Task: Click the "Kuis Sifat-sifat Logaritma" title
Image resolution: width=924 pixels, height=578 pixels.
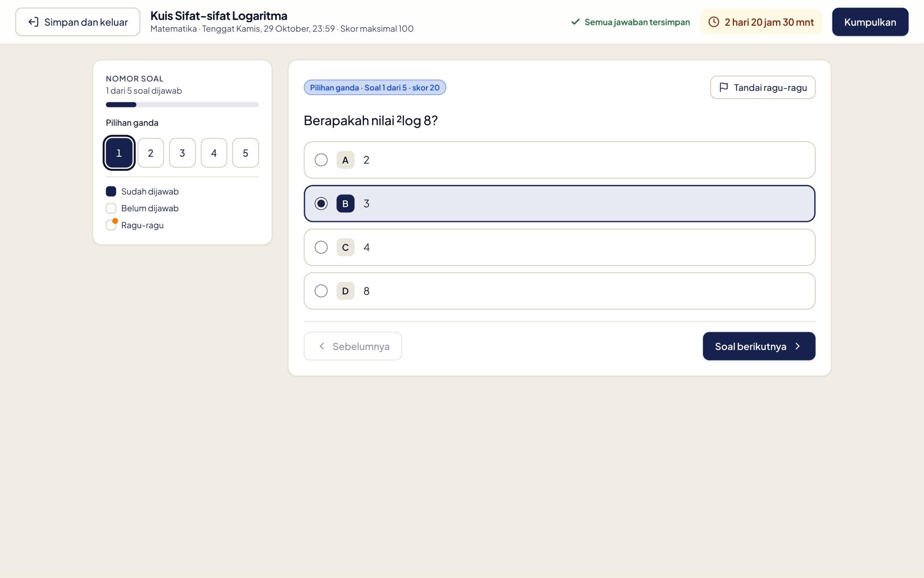Action: point(219,16)
